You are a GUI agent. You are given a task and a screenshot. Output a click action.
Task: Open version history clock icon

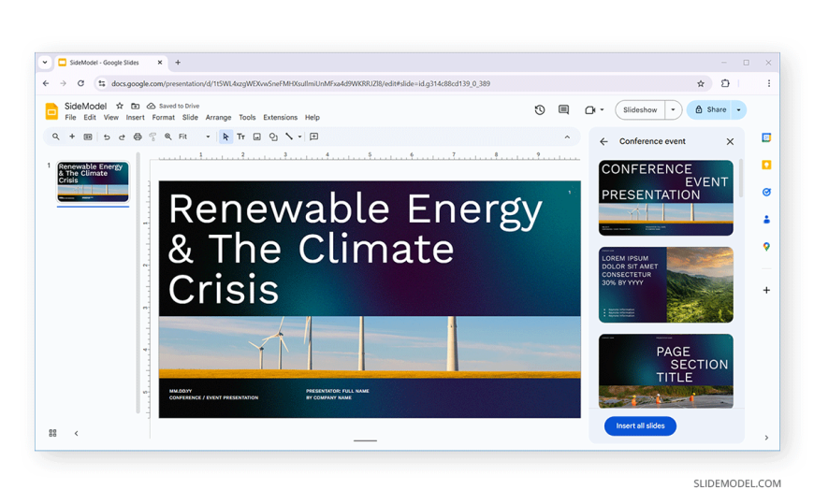pos(540,110)
